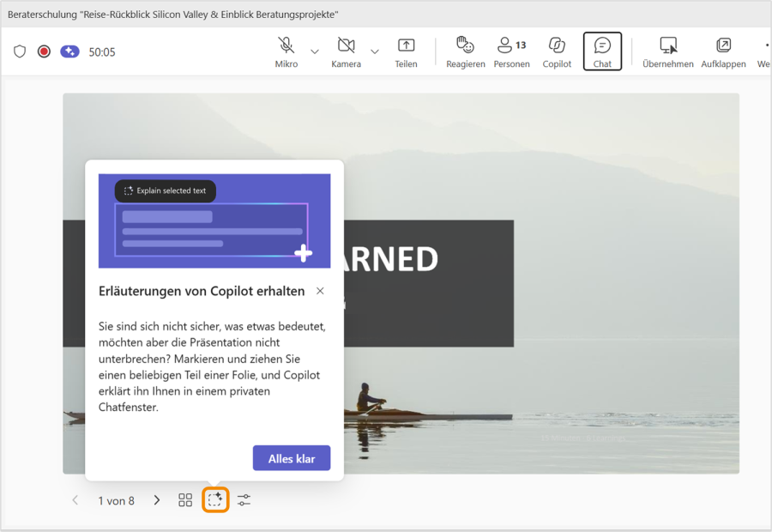Screen dimensions: 772x532
Task: Click the 1 von 8 slide counter
Action: 116,501
